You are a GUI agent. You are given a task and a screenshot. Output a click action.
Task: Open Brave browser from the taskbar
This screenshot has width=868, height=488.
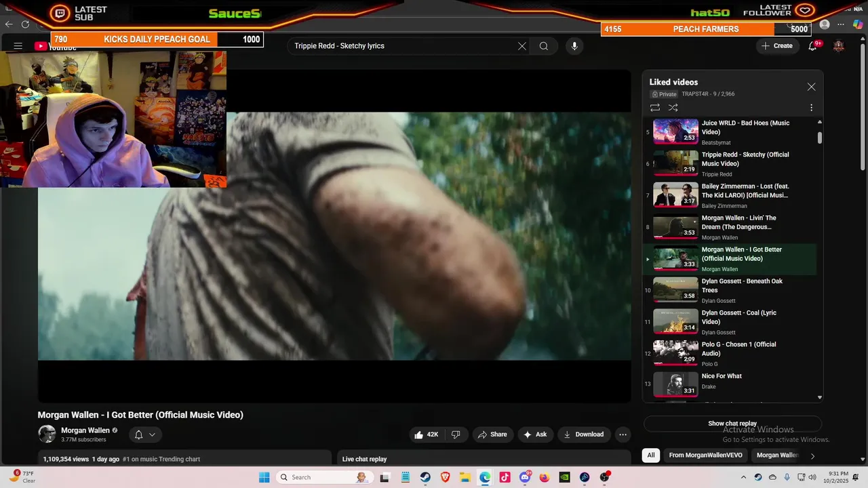coord(445,477)
